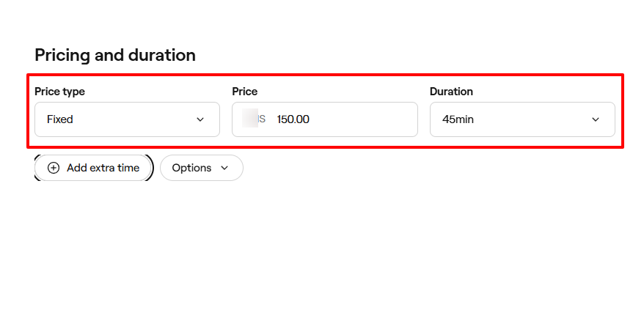Click the Price type chevron arrow
This screenshot has width=644, height=318.
200,119
